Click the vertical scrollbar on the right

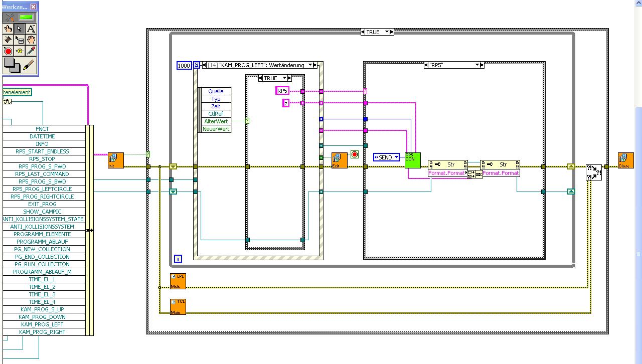coord(638,182)
